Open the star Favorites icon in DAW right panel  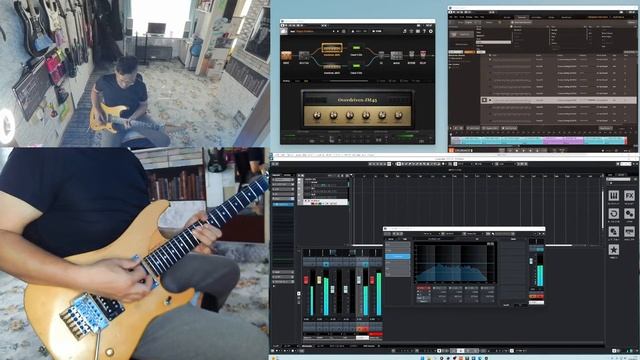coord(613,249)
